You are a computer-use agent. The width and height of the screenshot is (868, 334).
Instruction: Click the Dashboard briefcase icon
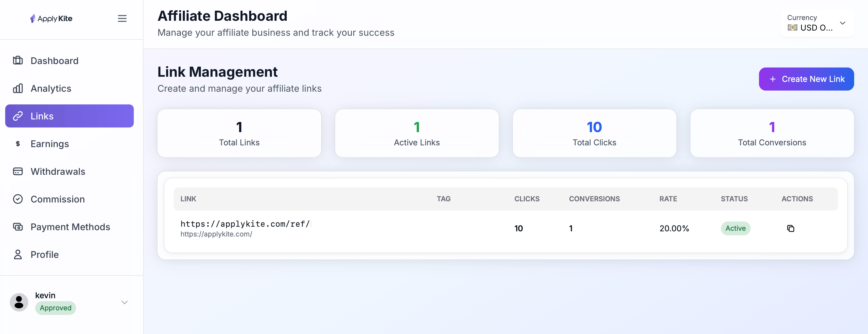pos(18,61)
